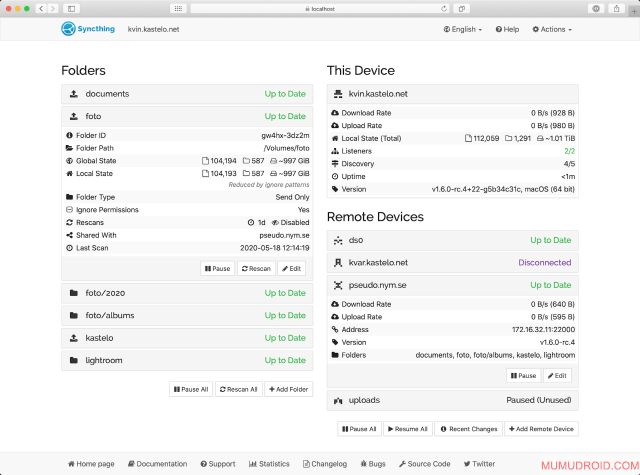
Task: Open the Actions dropdown menu
Action: (552, 29)
